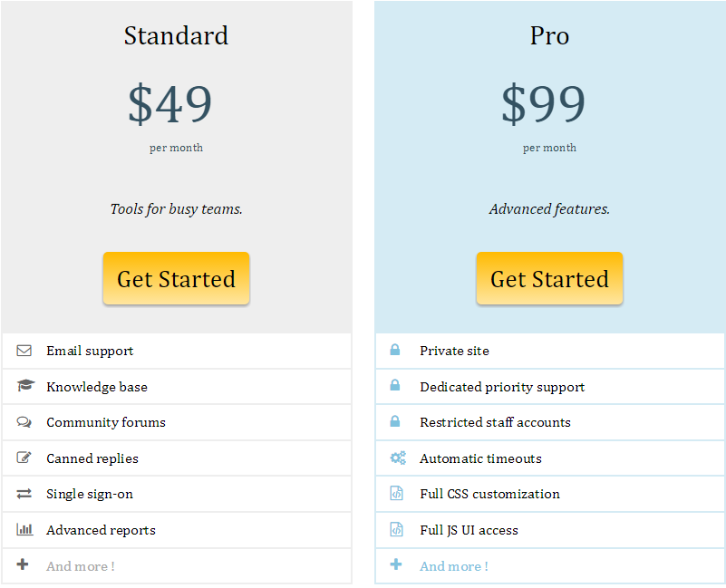
Task: Click the bar chart Advanced reports icon
Action: (24, 529)
